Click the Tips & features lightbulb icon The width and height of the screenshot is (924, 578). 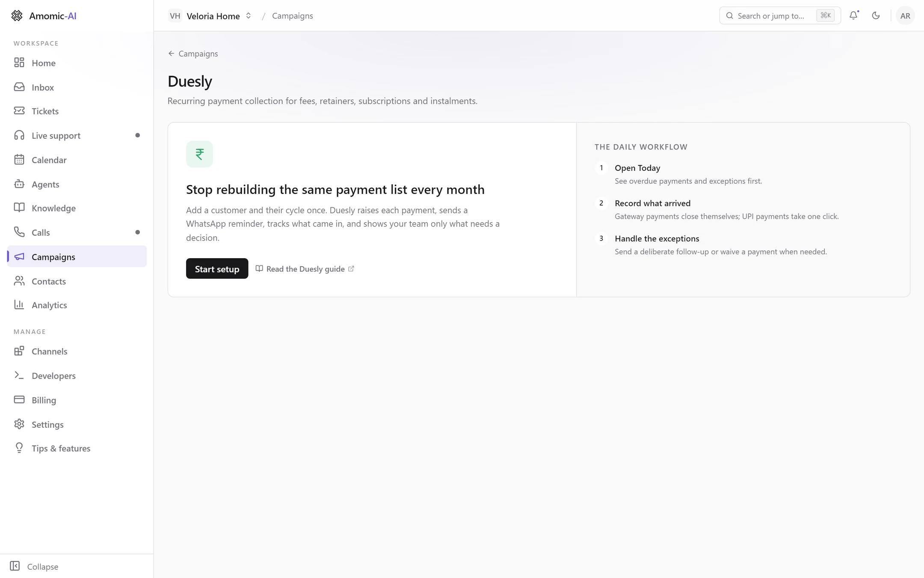(x=19, y=448)
